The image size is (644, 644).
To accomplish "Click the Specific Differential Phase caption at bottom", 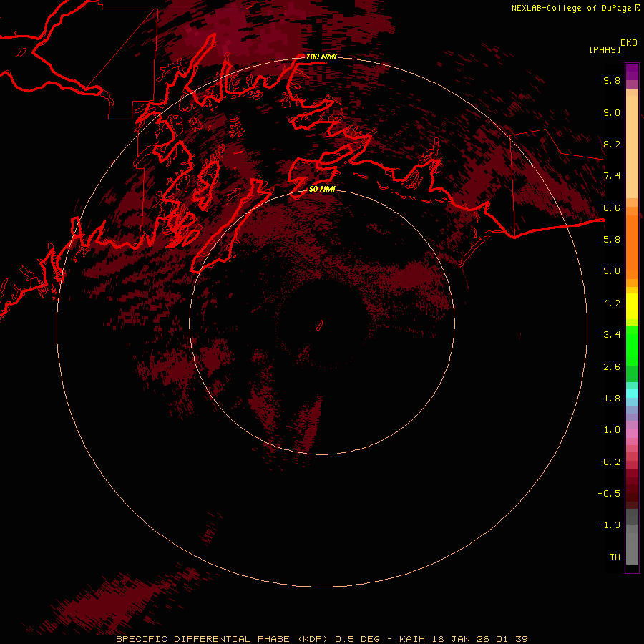I will [321, 639].
